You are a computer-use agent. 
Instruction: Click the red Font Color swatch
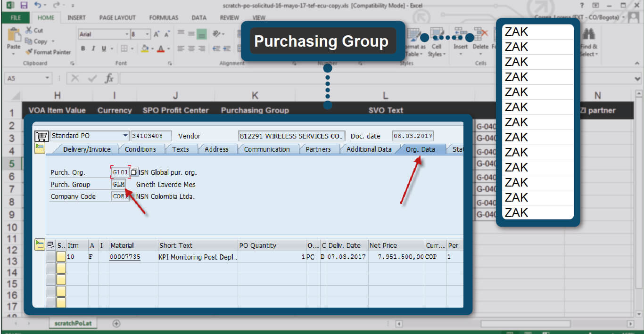161,49
